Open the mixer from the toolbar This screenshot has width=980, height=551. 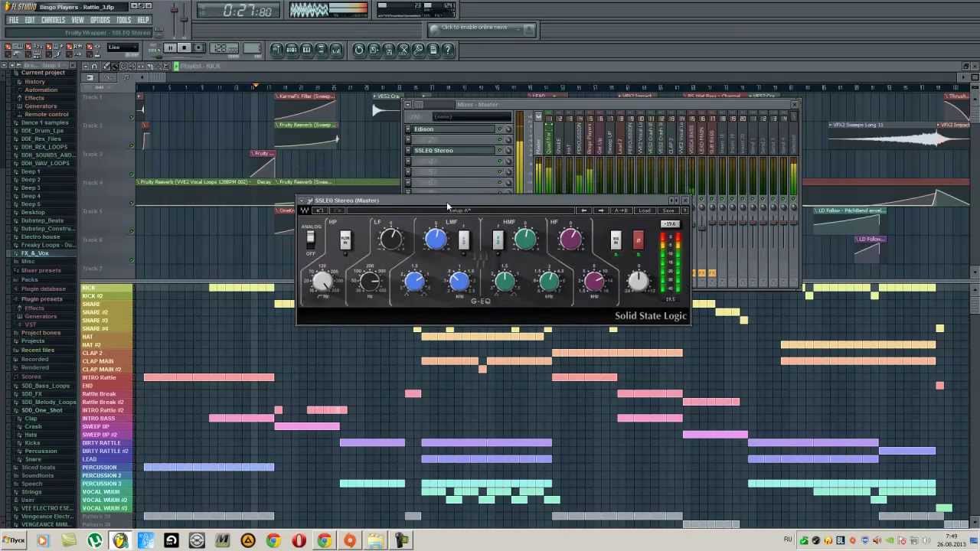336,50
